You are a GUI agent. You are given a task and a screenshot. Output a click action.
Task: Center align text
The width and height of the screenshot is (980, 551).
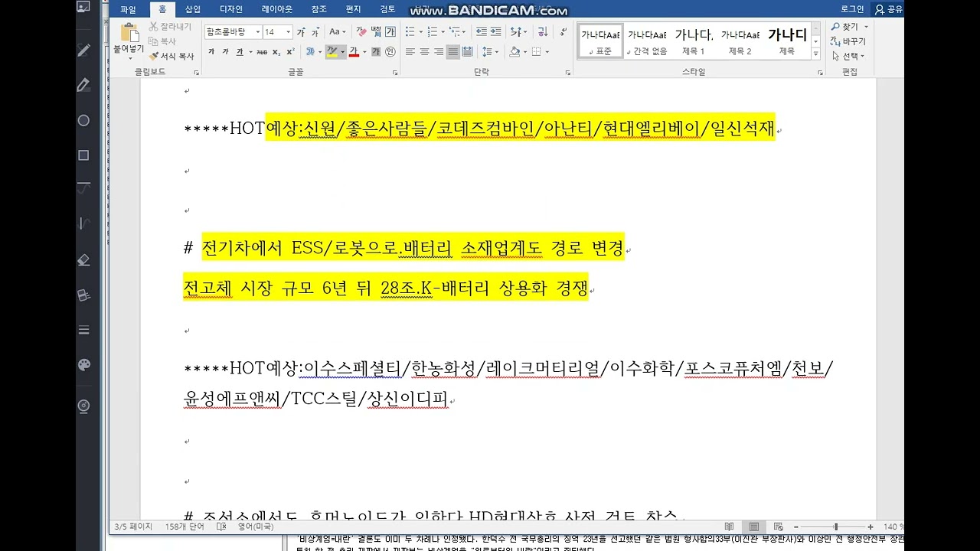(424, 52)
